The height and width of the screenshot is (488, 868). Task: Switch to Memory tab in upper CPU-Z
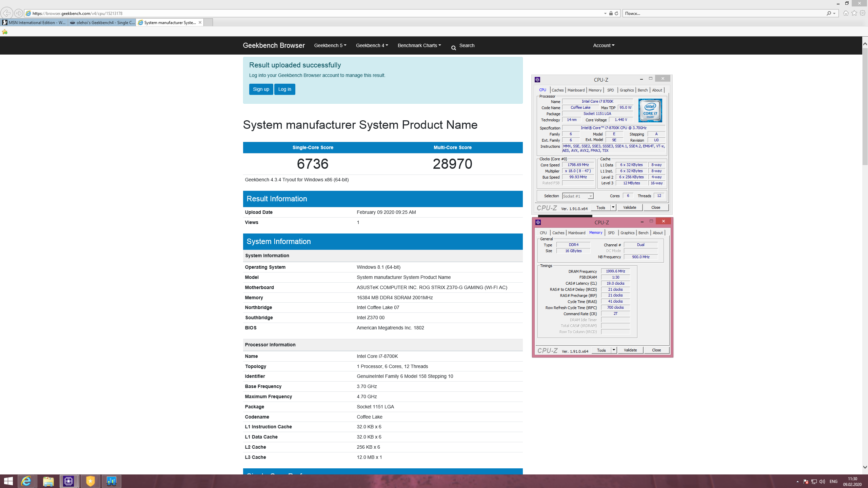pyautogui.click(x=595, y=90)
